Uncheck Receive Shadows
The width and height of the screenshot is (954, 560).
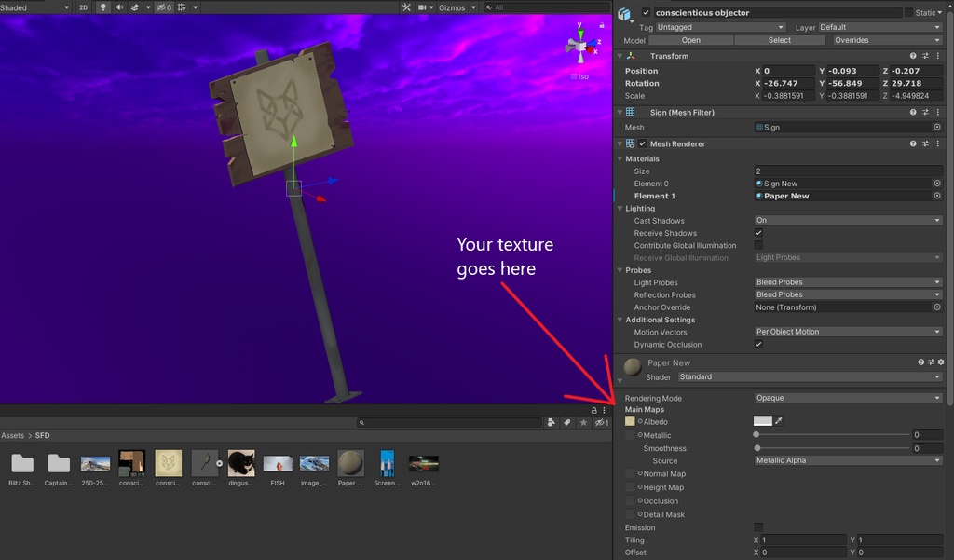point(758,233)
